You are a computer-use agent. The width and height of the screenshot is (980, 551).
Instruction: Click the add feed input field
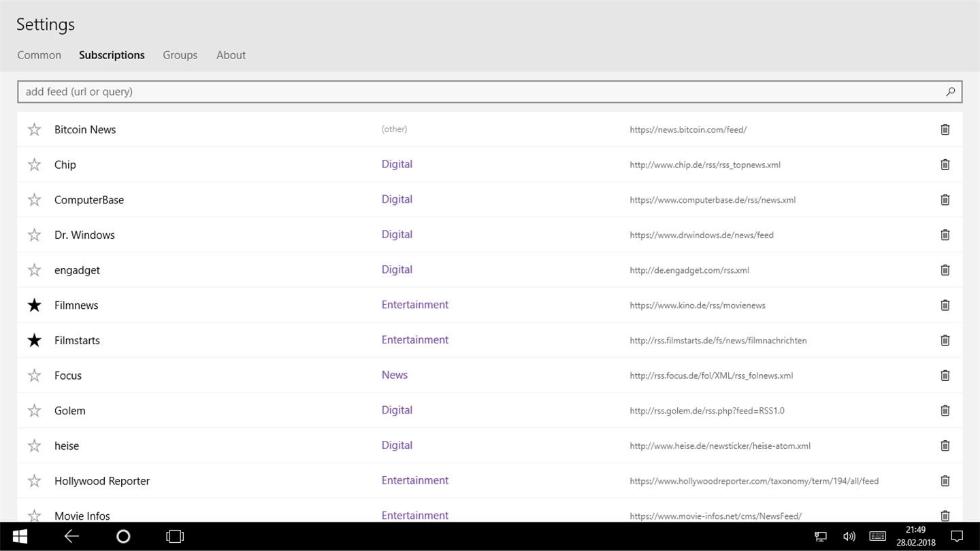click(x=476, y=92)
